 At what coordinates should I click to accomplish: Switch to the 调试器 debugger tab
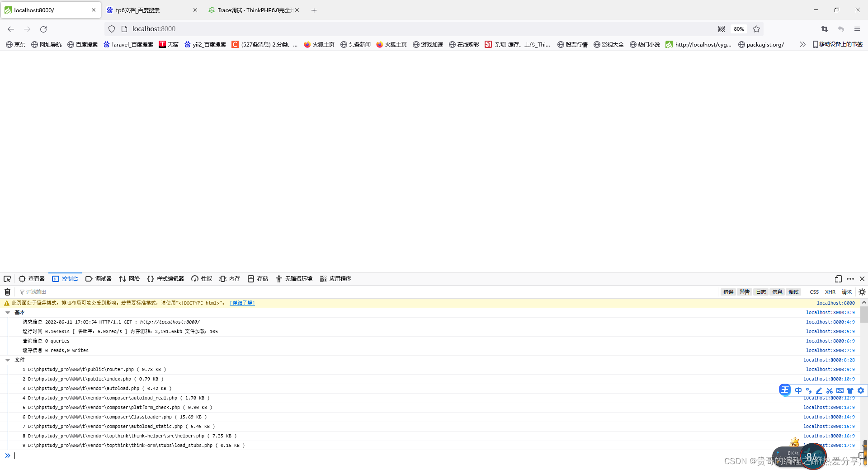(99, 279)
